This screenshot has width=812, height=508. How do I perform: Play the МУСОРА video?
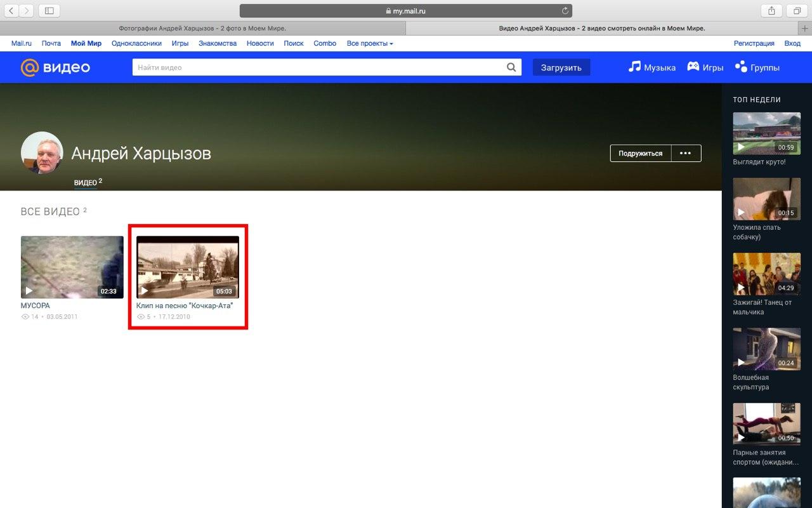coord(29,291)
